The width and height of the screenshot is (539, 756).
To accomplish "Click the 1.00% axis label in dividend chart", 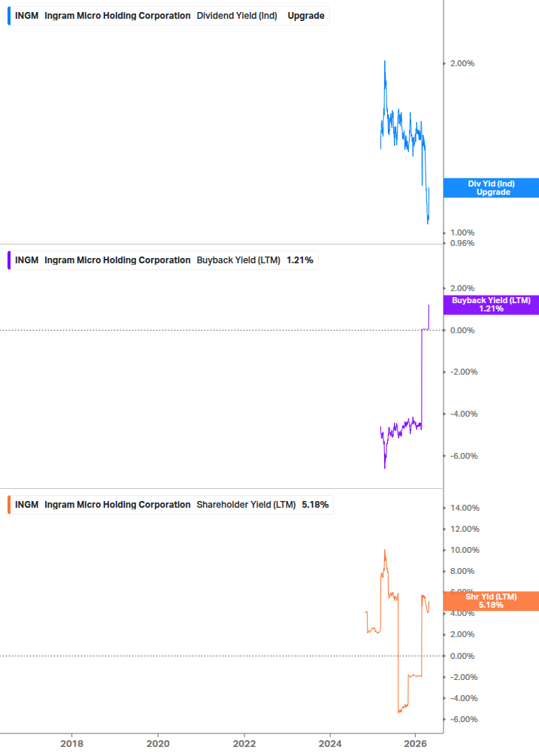I will click(462, 233).
